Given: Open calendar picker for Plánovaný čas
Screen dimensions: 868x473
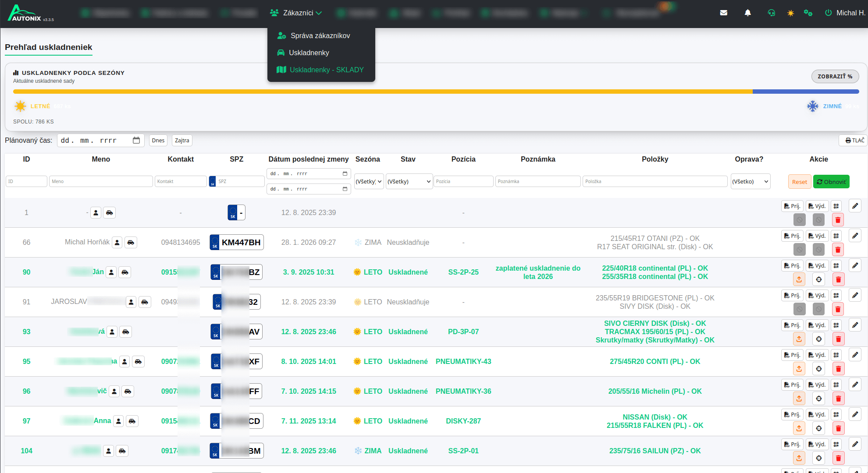Looking at the screenshot, I should tap(136, 140).
